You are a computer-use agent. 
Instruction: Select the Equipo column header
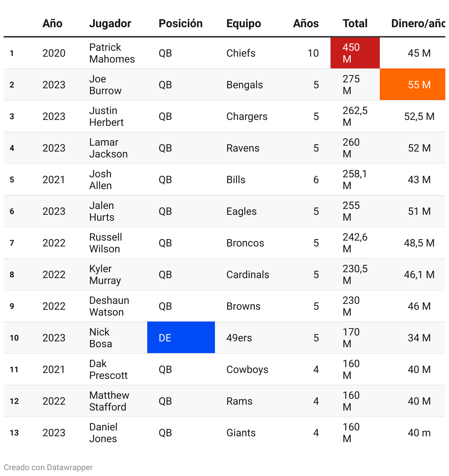coord(244,24)
